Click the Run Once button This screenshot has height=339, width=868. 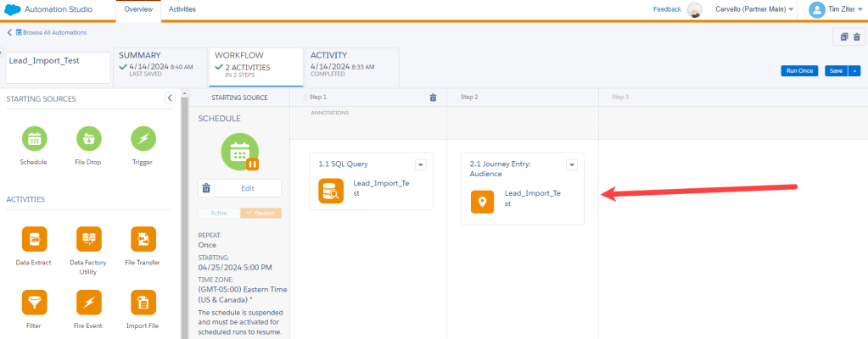click(799, 70)
